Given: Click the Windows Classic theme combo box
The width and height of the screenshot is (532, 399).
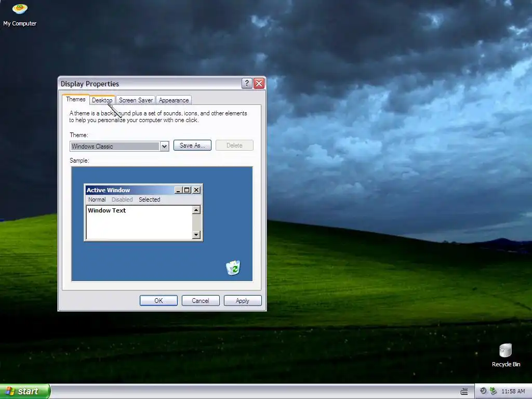Looking at the screenshot, I should pyautogui.click(x=119, y=146).
